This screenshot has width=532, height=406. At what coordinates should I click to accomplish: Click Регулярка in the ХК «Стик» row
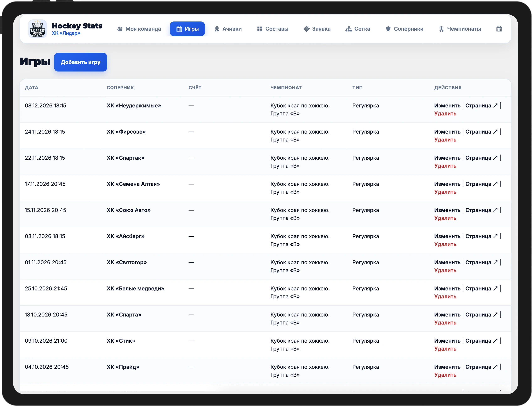tap(366, 341)
